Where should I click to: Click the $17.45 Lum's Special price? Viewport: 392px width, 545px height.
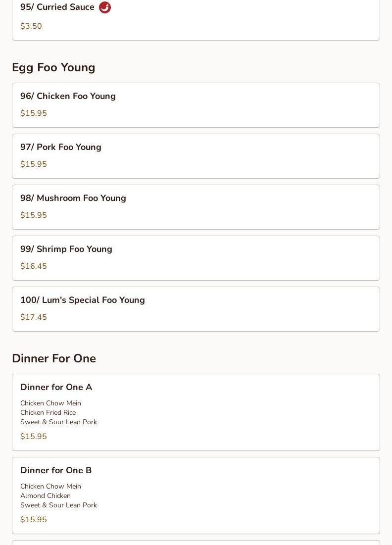34,317
